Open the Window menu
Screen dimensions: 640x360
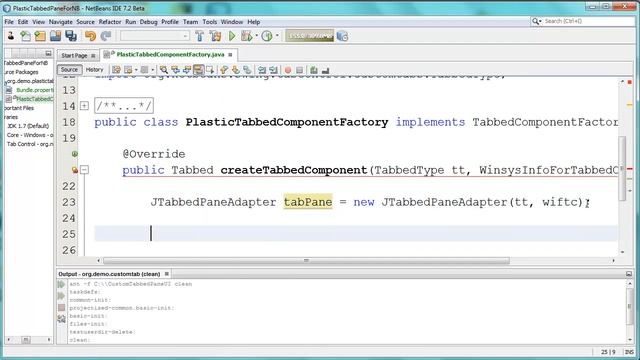click(x=232, y=22)
